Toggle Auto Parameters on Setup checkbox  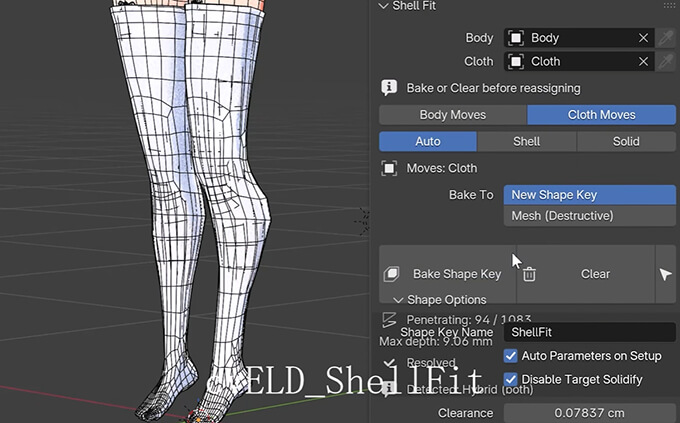510,356
